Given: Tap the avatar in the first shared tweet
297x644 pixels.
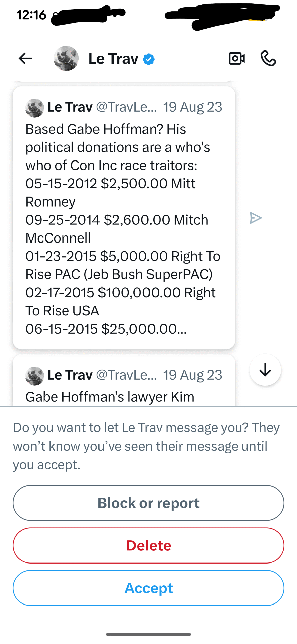Looking at the screenshot, I should pos(35,108).
